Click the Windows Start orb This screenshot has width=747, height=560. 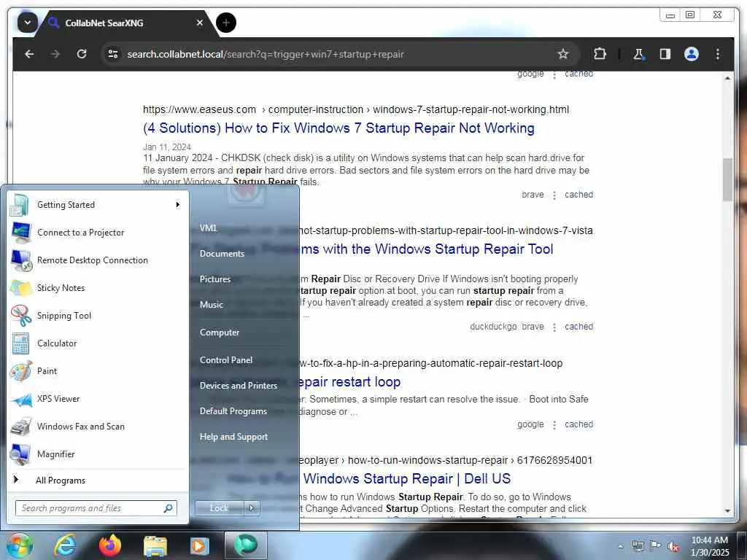(x=19, y=545)
